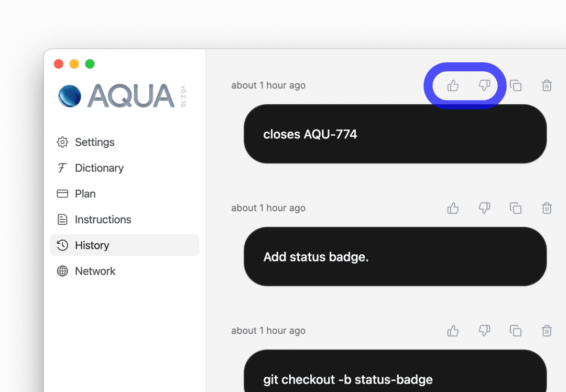Screen dimensions: 566x392
Task: Delete the 'closes AQU-774' history entry
Action: coord(547,85)
